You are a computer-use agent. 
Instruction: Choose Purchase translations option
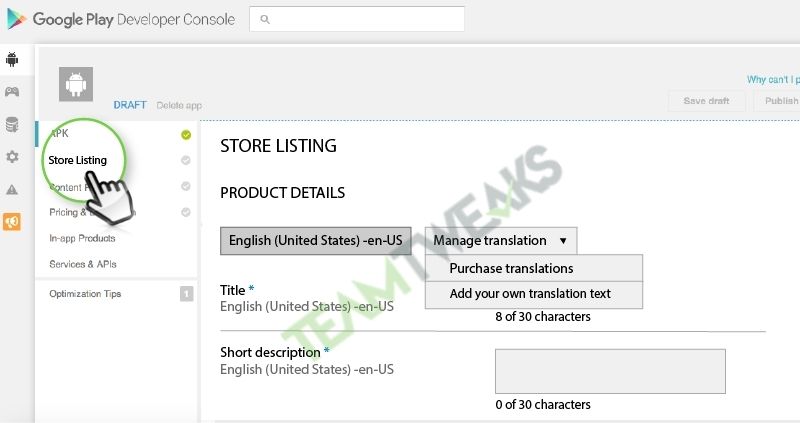pos(534,268)
